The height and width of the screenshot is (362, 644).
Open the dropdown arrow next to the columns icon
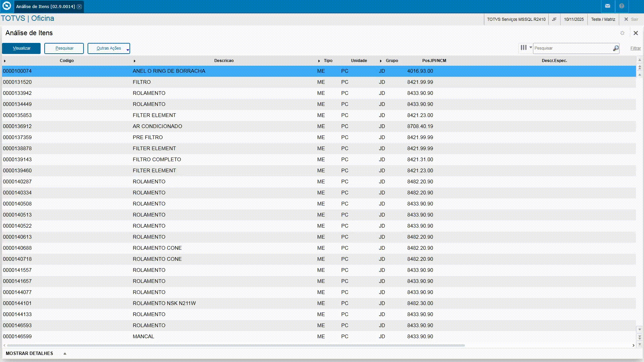pos(531,48)
